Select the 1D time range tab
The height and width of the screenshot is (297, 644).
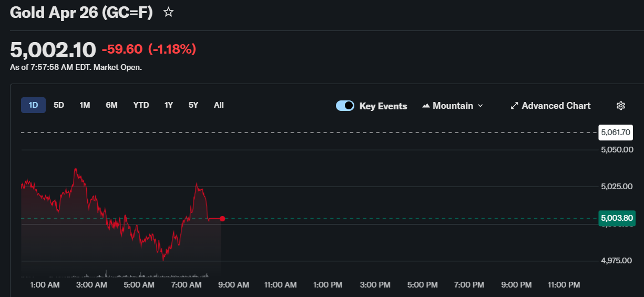point(33,105)
